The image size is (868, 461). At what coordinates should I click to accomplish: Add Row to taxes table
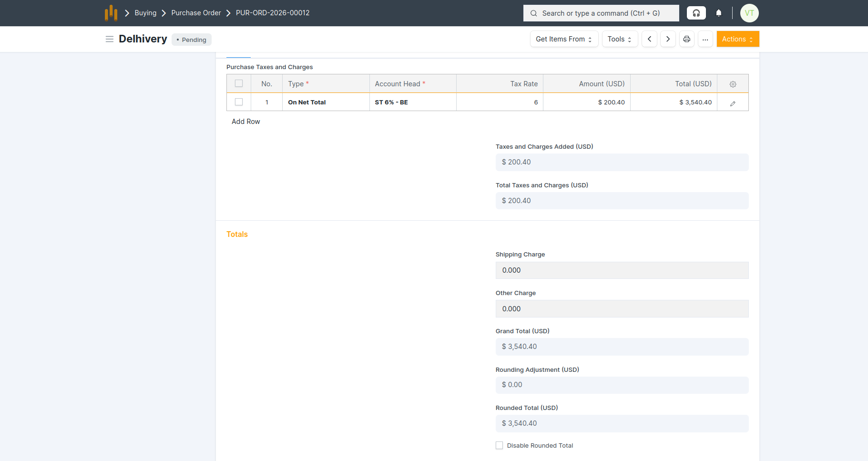(x=245, y=122)
